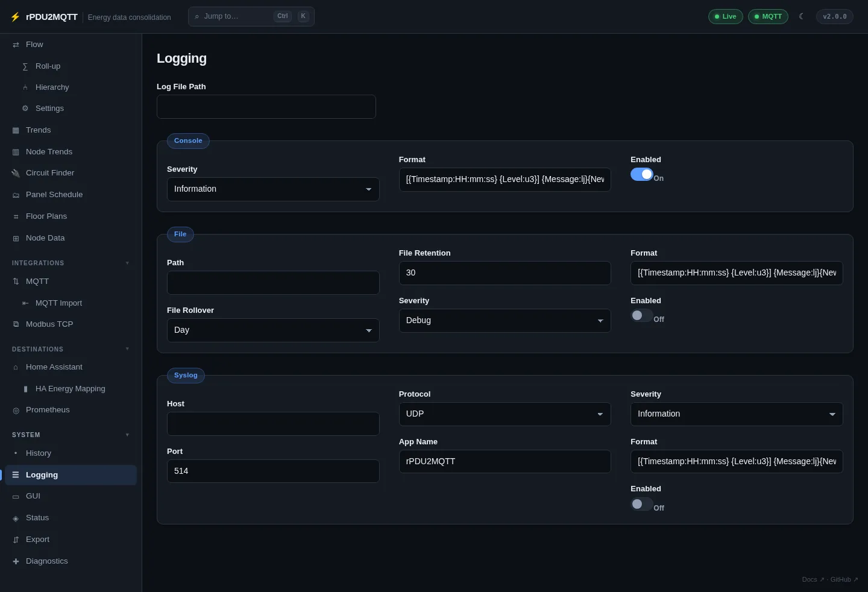Screen dimensions: 868x592
Task: Open the History page
Action: click(x=71, y=453)
